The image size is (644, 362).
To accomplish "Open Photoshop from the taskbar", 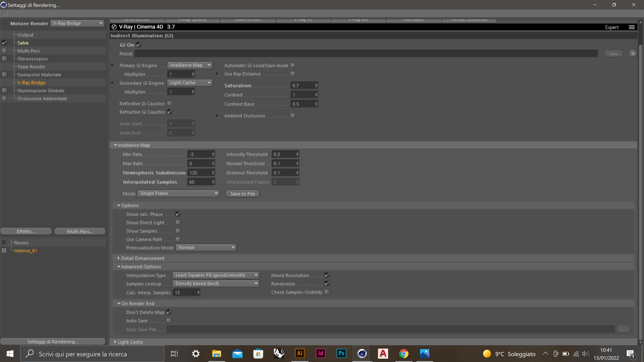I will pyautogui.click(x=341, y=353).
